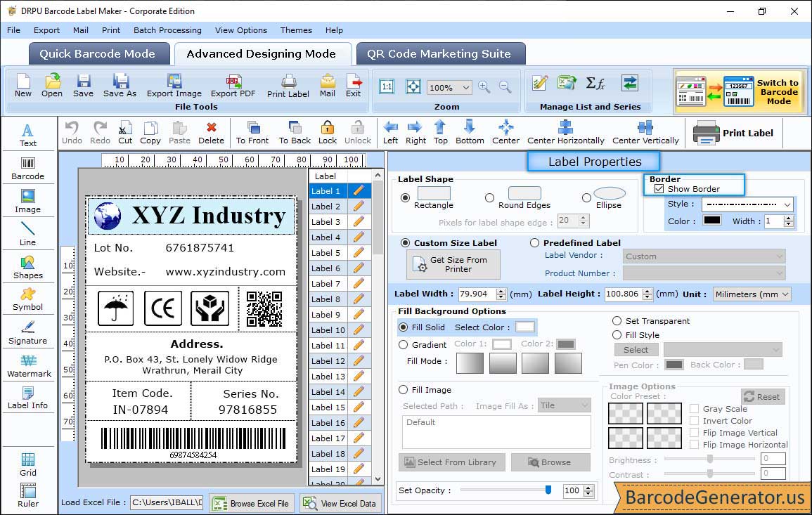Image resolution: width=812 pixels, height=515 pixels.
Task: Click edit pencil for Label 10
Action: coord(359,330)
